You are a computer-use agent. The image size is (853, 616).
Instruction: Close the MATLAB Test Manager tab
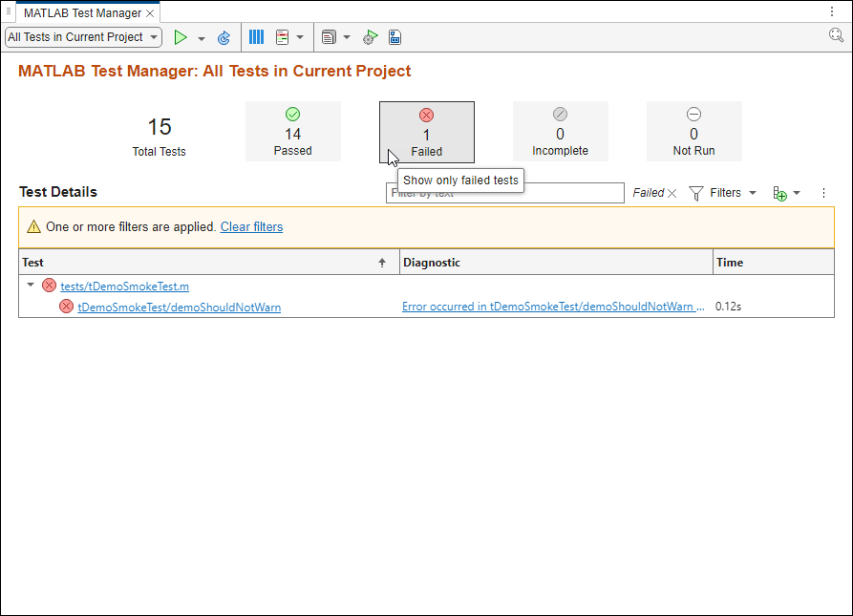[x=150, y=13]
